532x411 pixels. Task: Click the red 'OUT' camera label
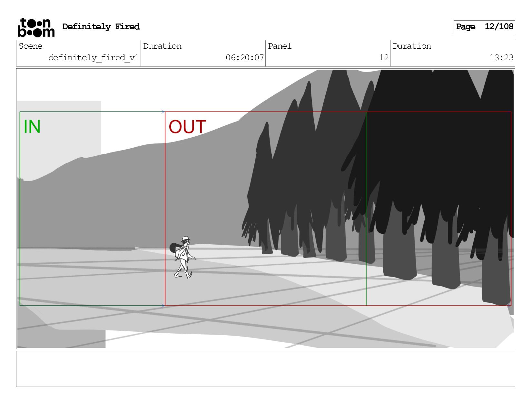click(x=187, y=127)
